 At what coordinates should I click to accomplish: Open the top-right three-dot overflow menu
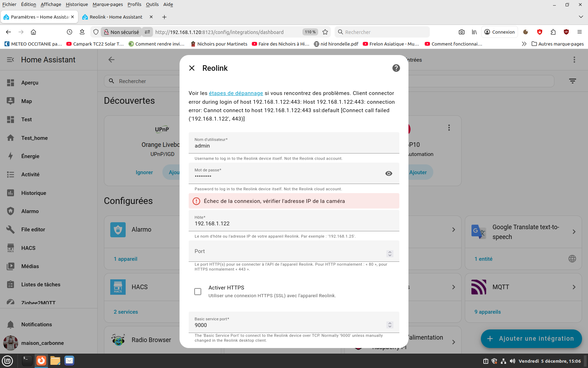[574, 60]
